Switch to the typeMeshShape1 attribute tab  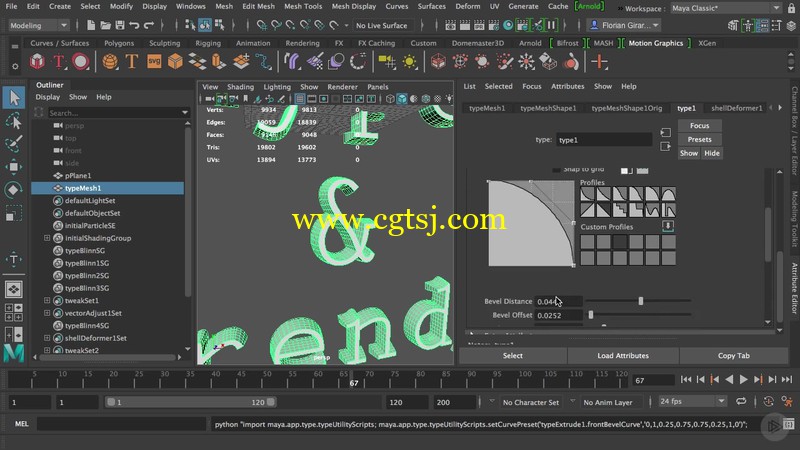[x=548, y=108]
